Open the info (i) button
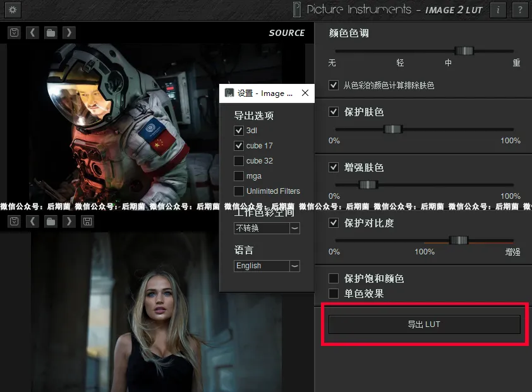 pos(498,10)
